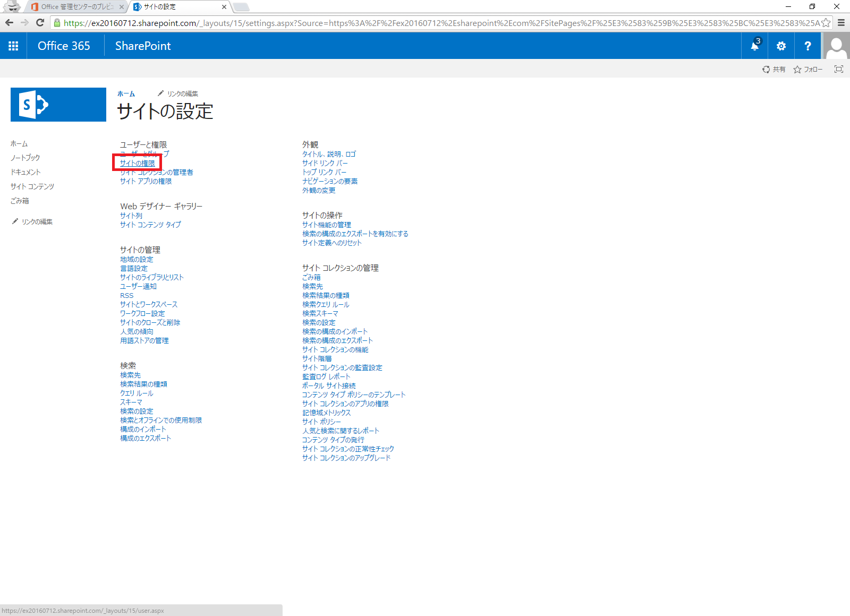This screenshot has height=616, width=850.
Task: Open the help question mark
Action: click(807, 46)
